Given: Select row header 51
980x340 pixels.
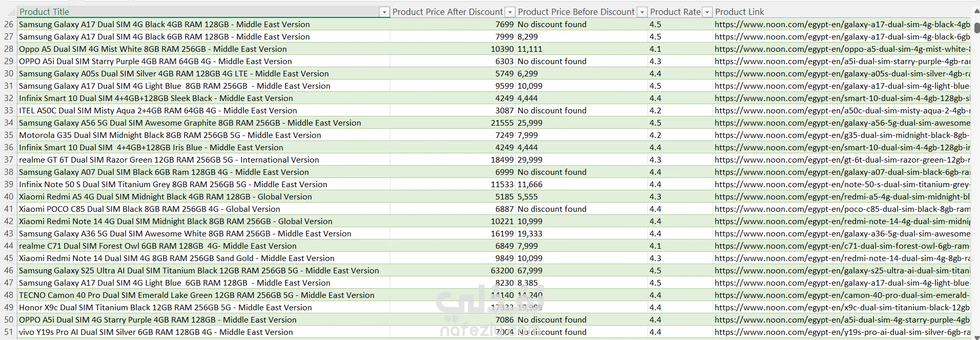Looking at the screenshot, I should point(9,332).
